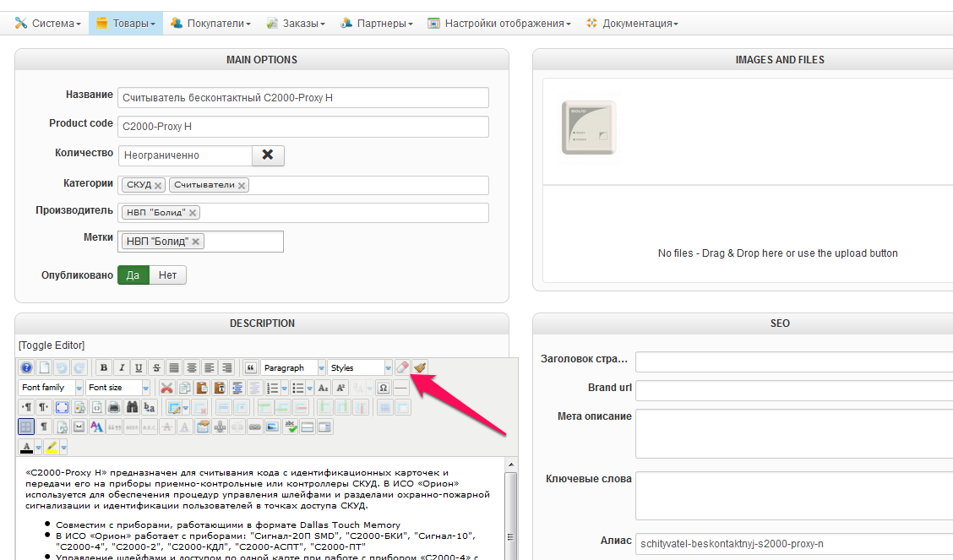Screen dimensions: 953x560
Task: Open the Font family dropdown
Action: (51, 388)
